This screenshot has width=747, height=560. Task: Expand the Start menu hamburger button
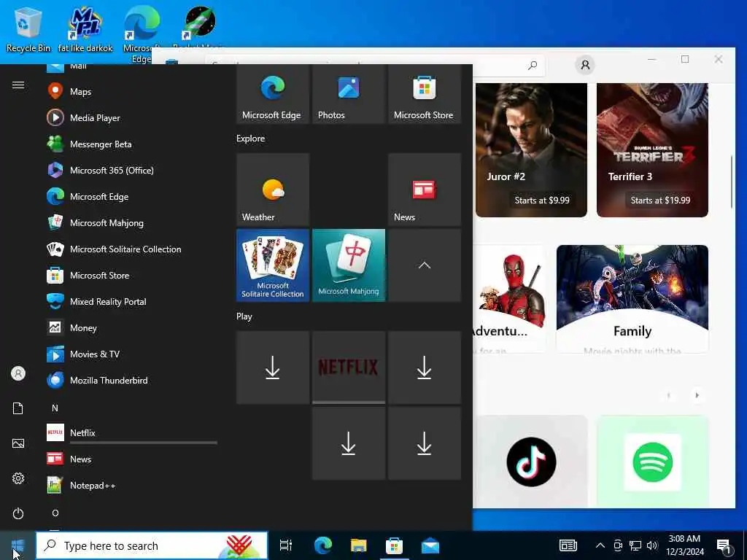pos(18,85)
